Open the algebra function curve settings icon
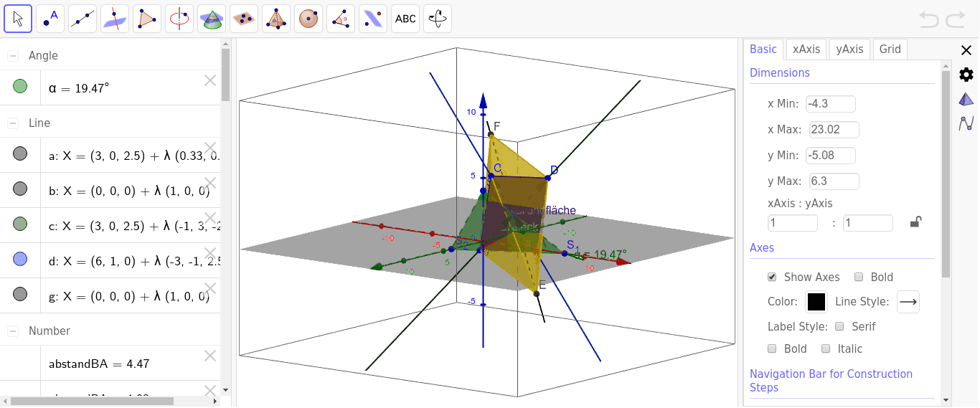 [966, 123]
